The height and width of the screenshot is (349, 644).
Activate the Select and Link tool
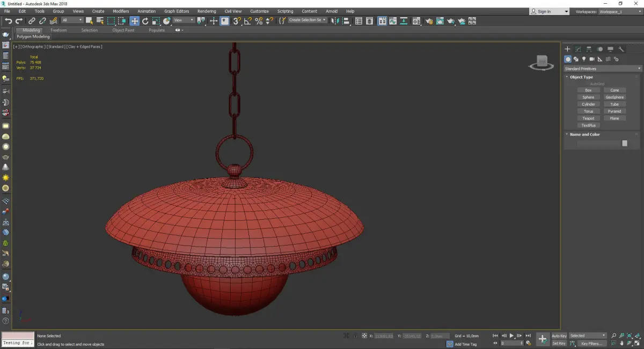(x=32, y=21)
